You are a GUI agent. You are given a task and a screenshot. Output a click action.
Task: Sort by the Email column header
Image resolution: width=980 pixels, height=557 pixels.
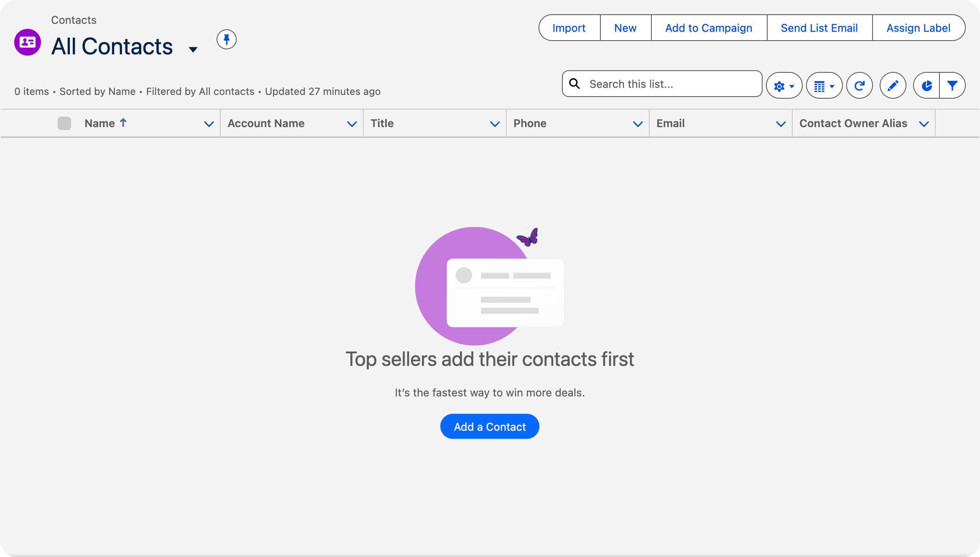671,123
